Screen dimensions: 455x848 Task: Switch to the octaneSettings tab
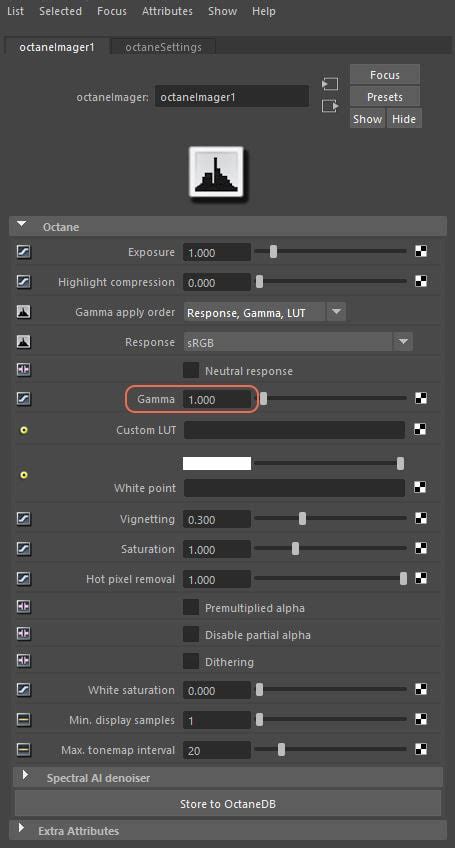click(x=163, y=47)
